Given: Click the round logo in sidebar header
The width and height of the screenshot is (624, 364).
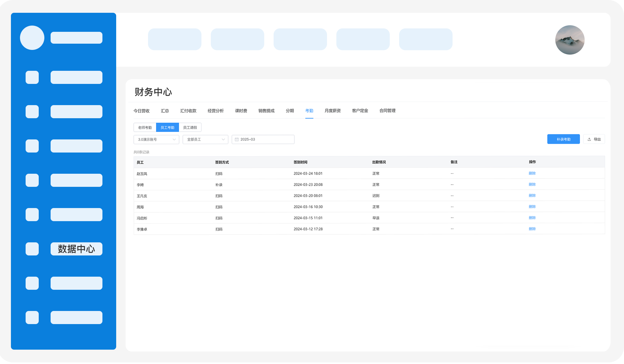Looking at the screenshot, I should click(x=32, y=38).
